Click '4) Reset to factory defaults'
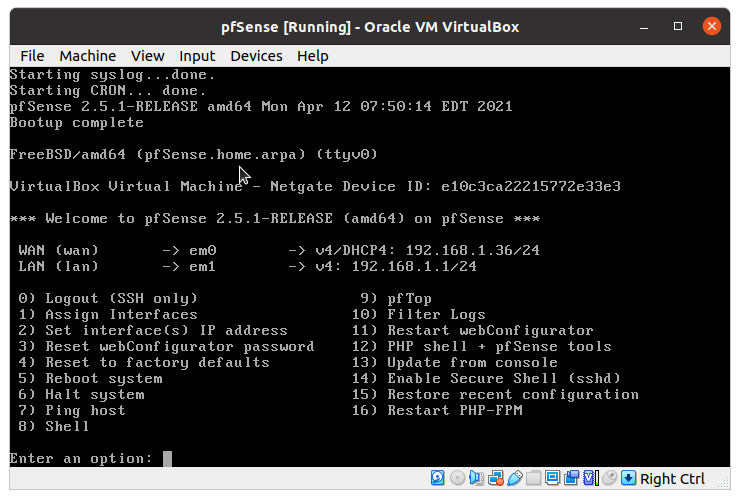The width and height of the screenshot is (740, 499). coord(144,363)
